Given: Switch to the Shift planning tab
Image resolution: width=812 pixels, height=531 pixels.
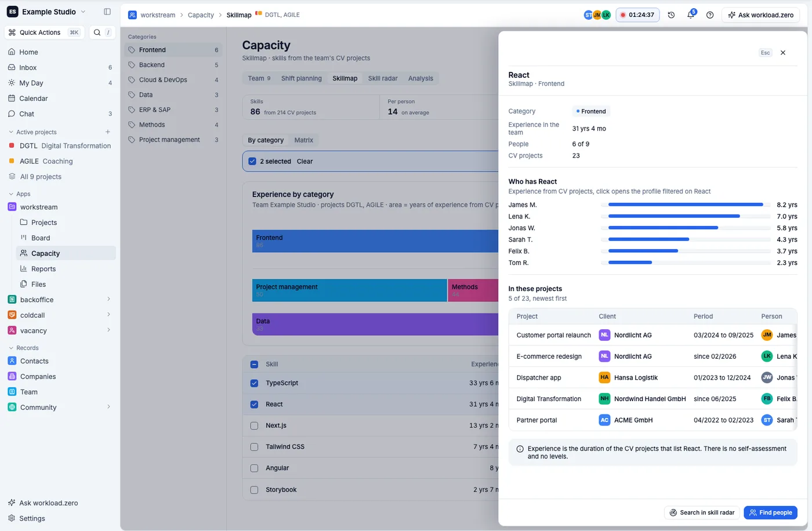Looking at the screenshot, I should coord(301,78).
